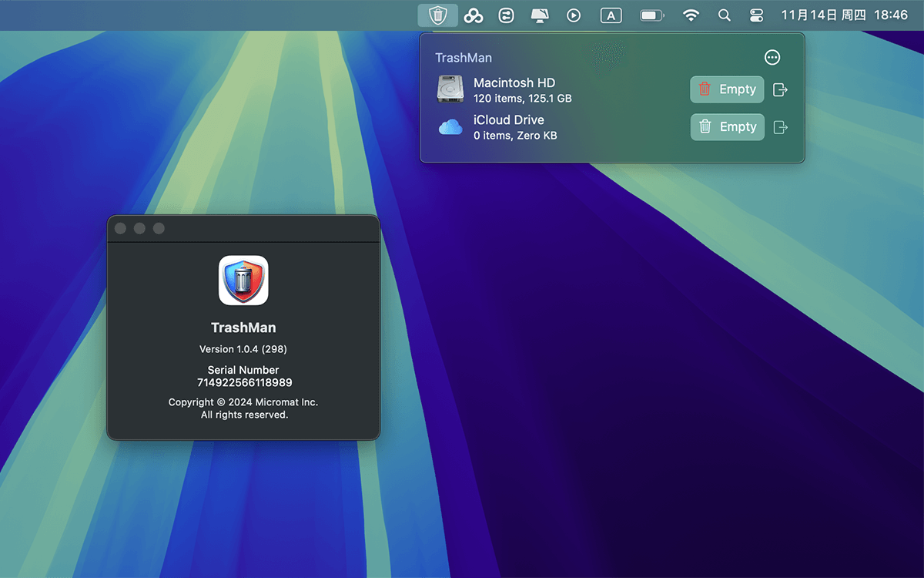The image size is (924, 578).
Task: Click the square sync-arrows menu bar icon
Action: (506, 15)
